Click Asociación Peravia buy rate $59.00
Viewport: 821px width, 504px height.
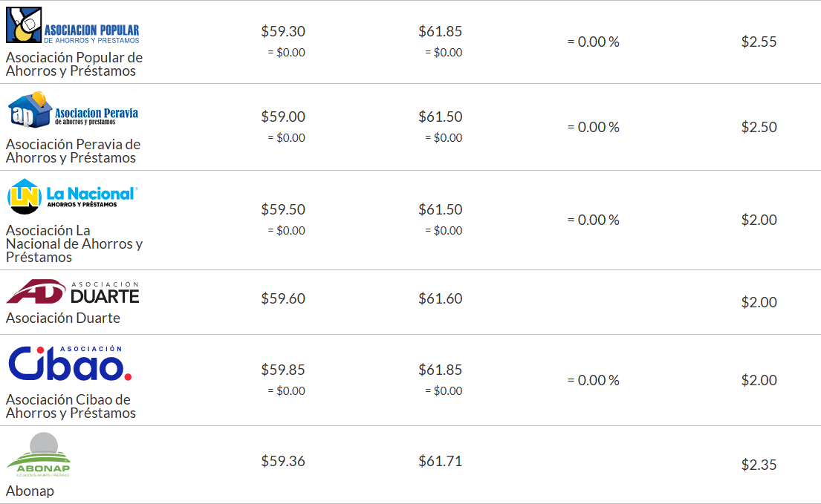click(x=283, y=117)
